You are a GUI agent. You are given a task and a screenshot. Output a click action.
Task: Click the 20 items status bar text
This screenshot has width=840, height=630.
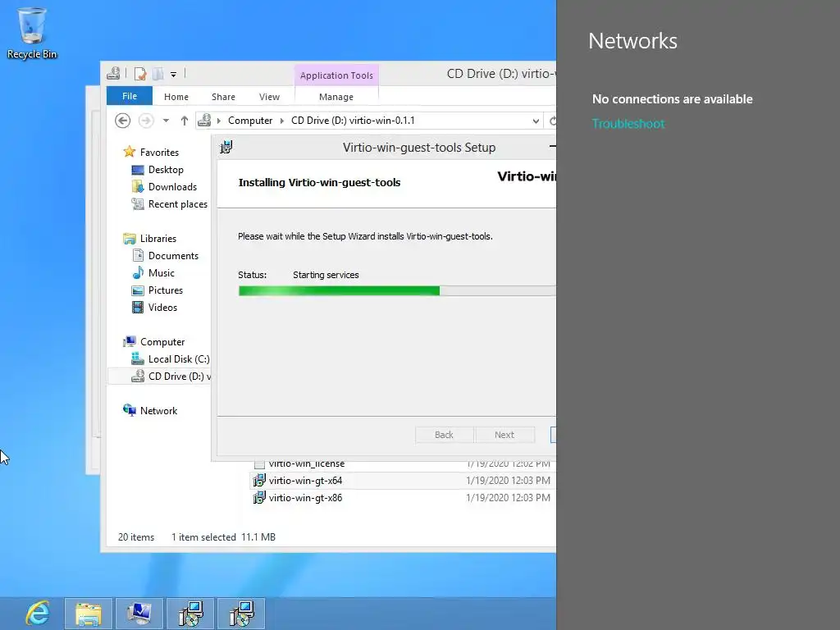click(136, 536)
